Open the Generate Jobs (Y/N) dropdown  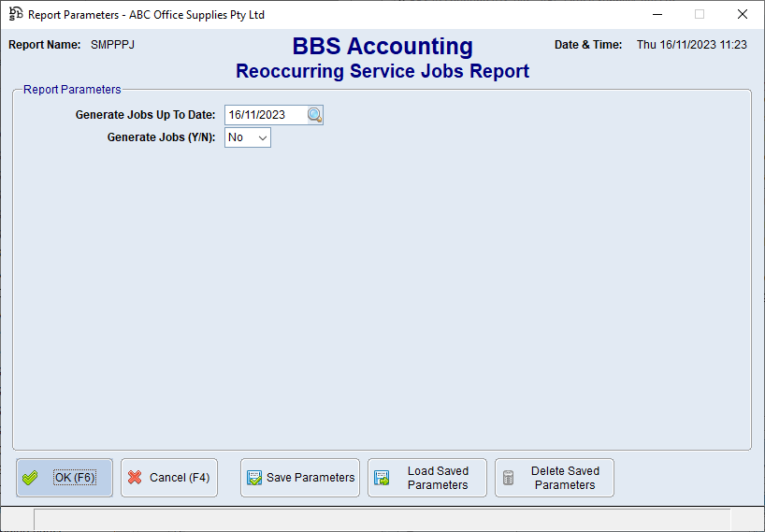click(x=247, y=137)
